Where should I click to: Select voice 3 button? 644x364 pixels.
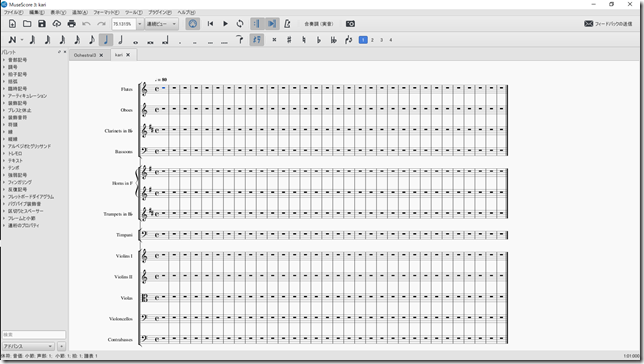(382, 40)
